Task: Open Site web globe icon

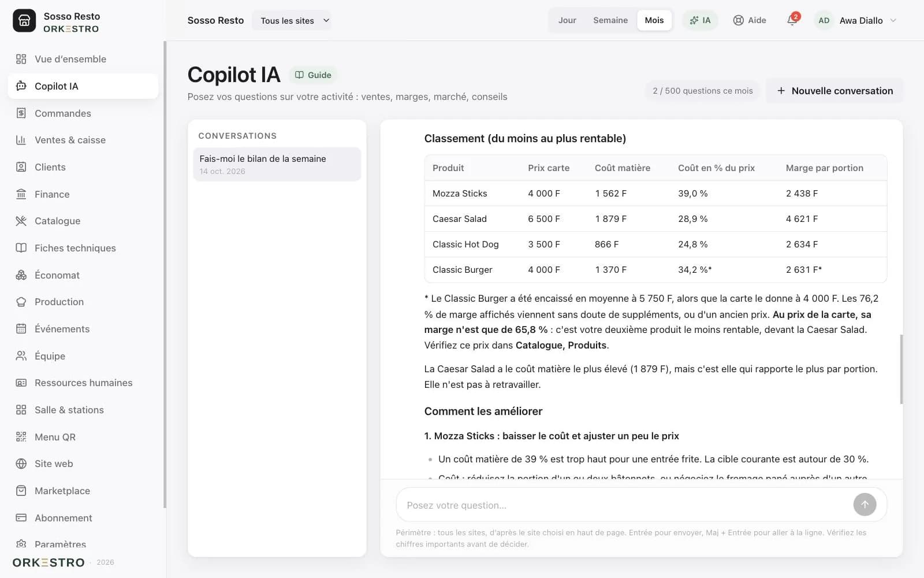Action: point(21,464)
